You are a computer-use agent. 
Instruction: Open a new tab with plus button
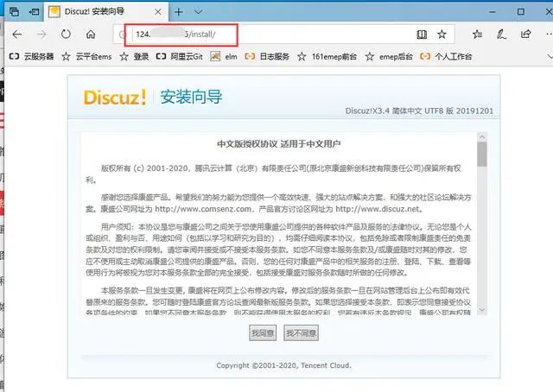click(179, 11)
